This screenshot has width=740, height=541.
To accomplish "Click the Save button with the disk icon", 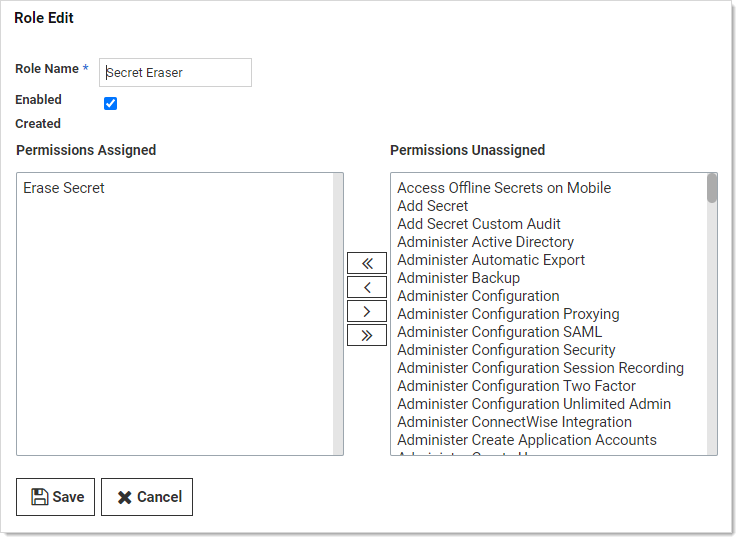I will pos(56,497).
